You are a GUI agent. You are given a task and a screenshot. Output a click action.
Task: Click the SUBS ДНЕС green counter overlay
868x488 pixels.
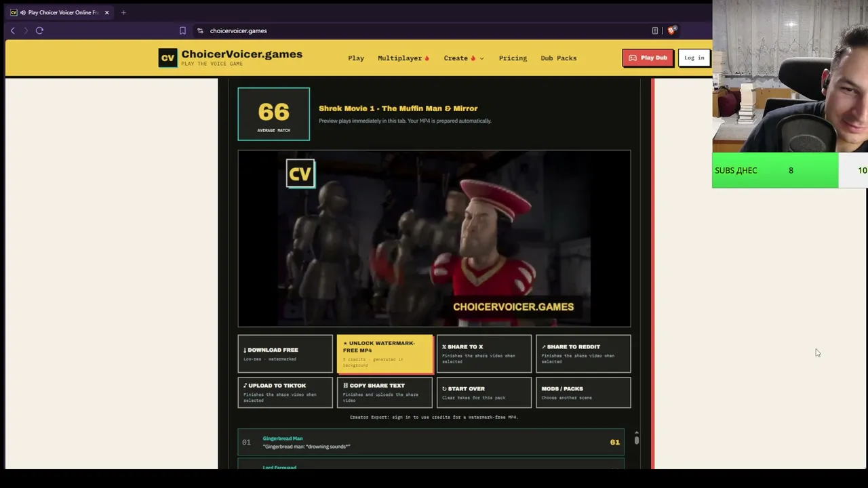pos(775,170)
